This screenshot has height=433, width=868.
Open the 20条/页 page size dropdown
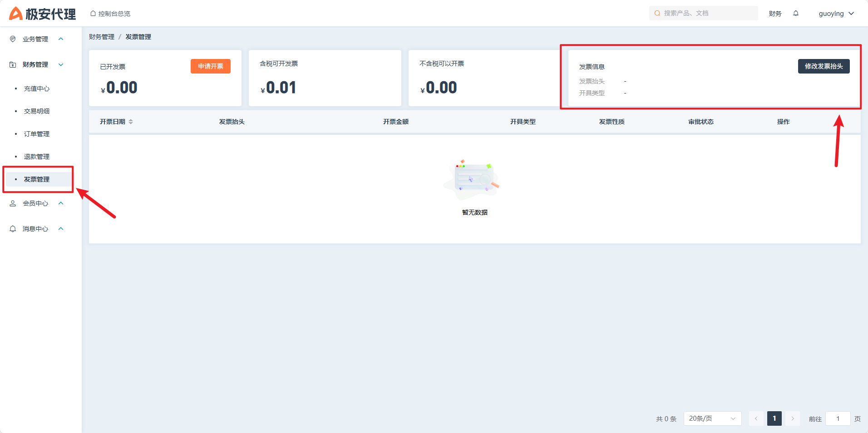click(x=712, y=418)
